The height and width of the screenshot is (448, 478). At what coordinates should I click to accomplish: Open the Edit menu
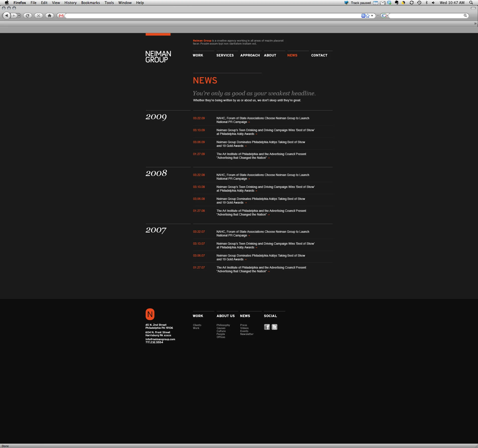click(x=44, y=3)
